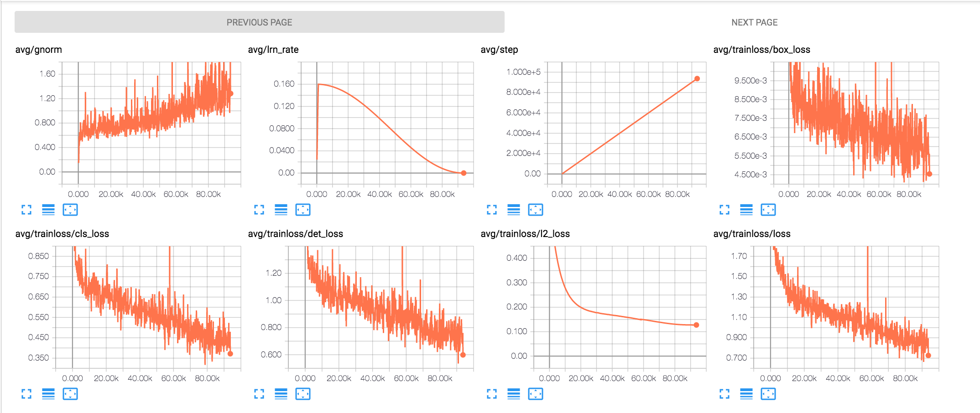The height and width of the screenshot is (413, 980).
Task: Maximize the avg/trainloss/cls_loss chart
Action: point(26,394)
